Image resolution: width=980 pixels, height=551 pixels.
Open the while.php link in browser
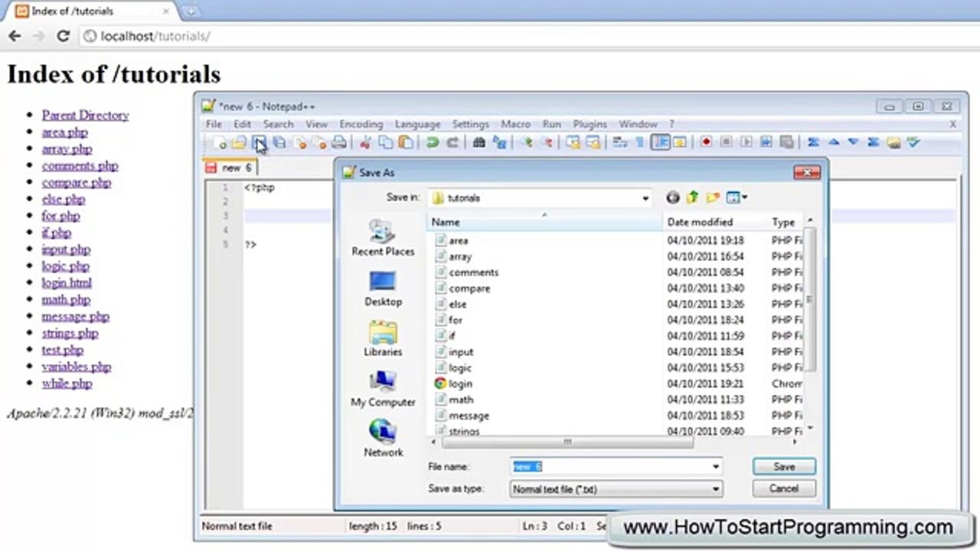point(67,383)
